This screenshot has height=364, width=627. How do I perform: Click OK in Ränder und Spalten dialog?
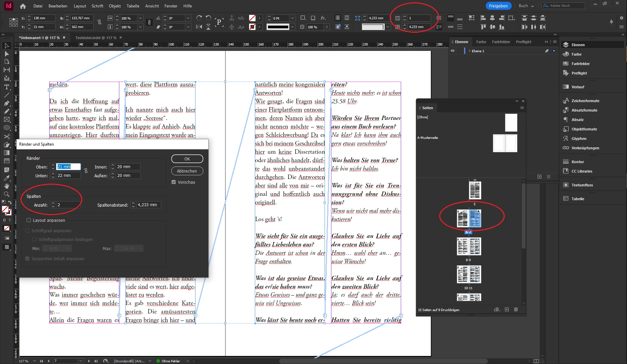(x=187, y=159)
